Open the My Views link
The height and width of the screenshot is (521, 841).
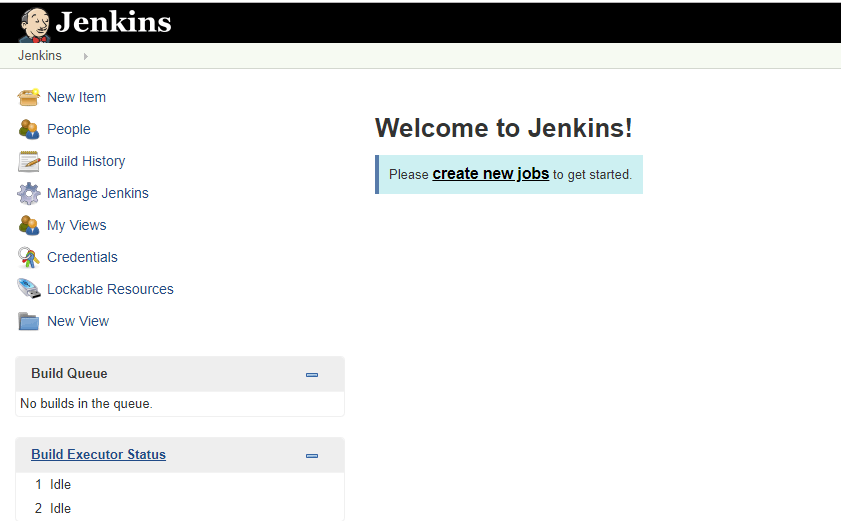point(77,225)
